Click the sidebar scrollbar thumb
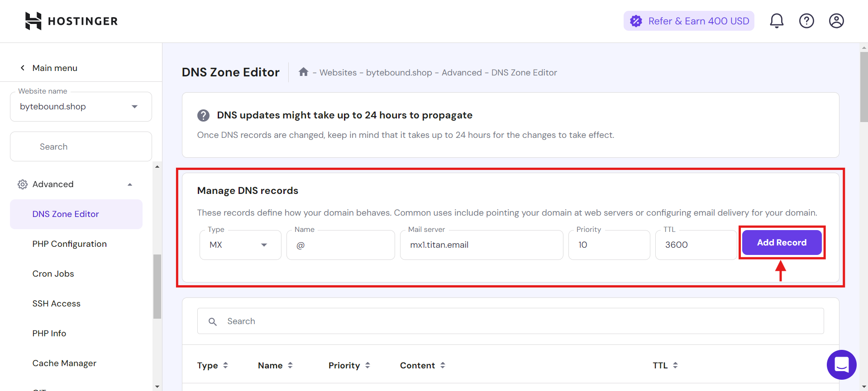Screen dimensions: 868x391 (157, 287)
